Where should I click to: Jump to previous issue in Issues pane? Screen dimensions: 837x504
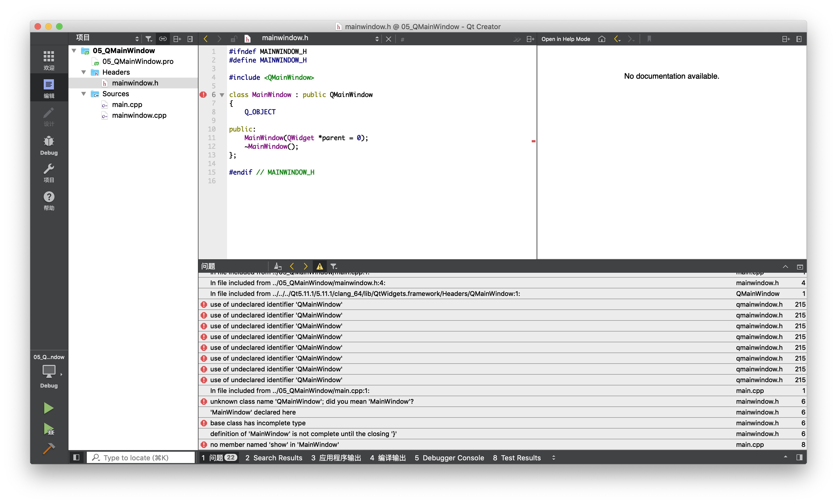292,266
